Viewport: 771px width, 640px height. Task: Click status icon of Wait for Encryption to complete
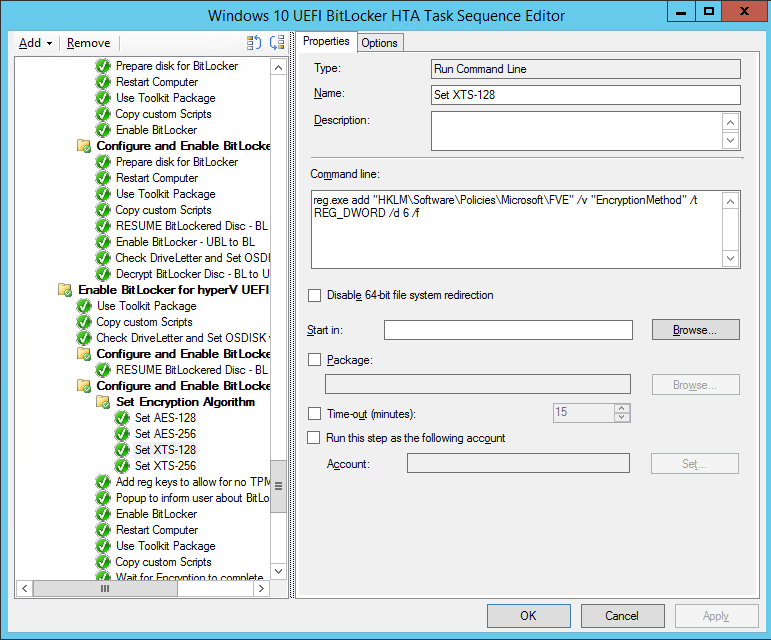[103, 576]
